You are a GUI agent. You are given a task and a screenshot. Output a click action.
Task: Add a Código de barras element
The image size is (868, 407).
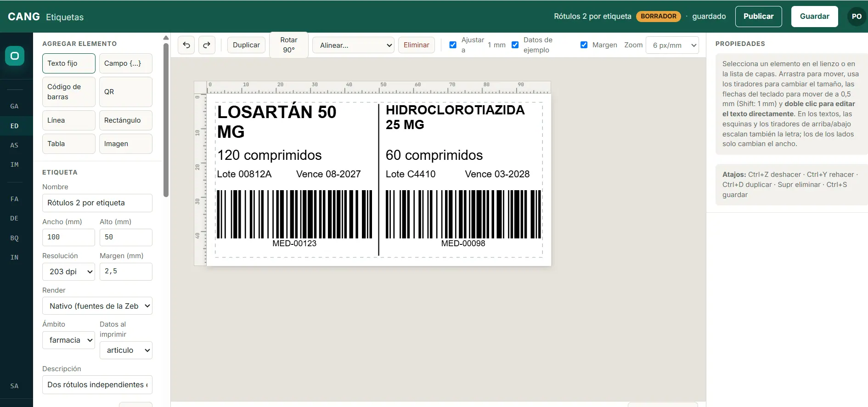[x=69, y=92]
